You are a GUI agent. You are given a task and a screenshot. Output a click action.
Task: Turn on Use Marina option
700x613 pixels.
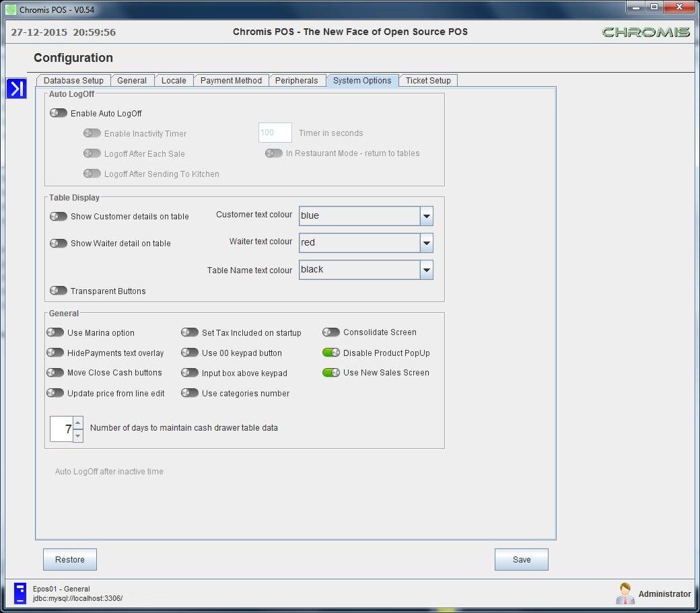(55, 332)
